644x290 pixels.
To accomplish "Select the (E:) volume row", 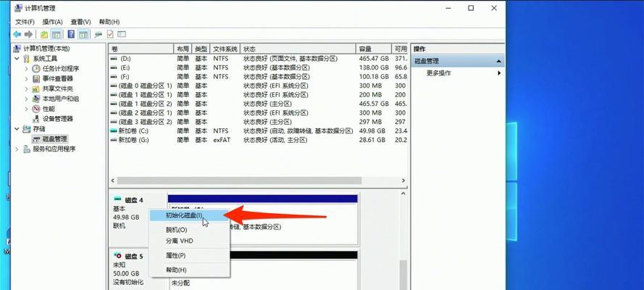I will coord(259,67).
